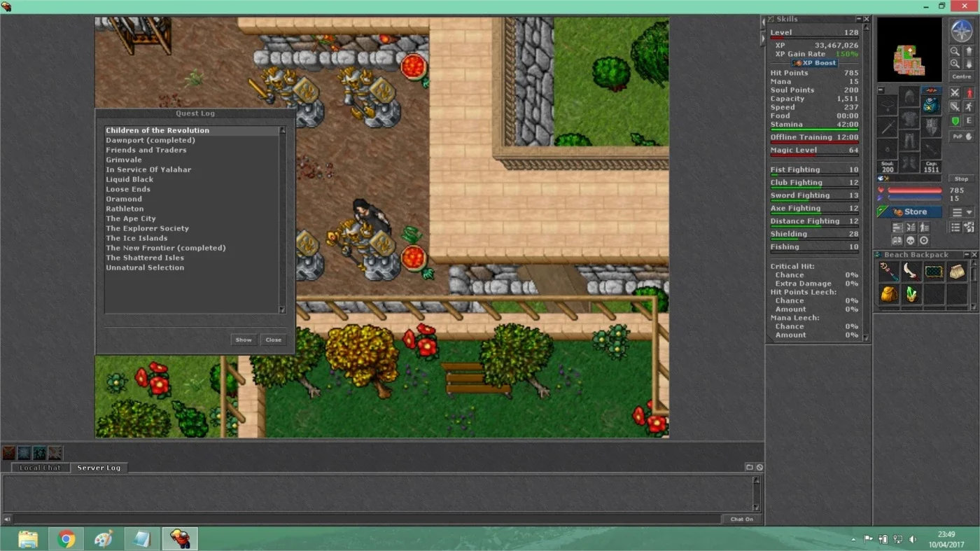The image size is (980, 551).
Task: Select In Service Of Yalahar quest
Action: tap(192, 169)
